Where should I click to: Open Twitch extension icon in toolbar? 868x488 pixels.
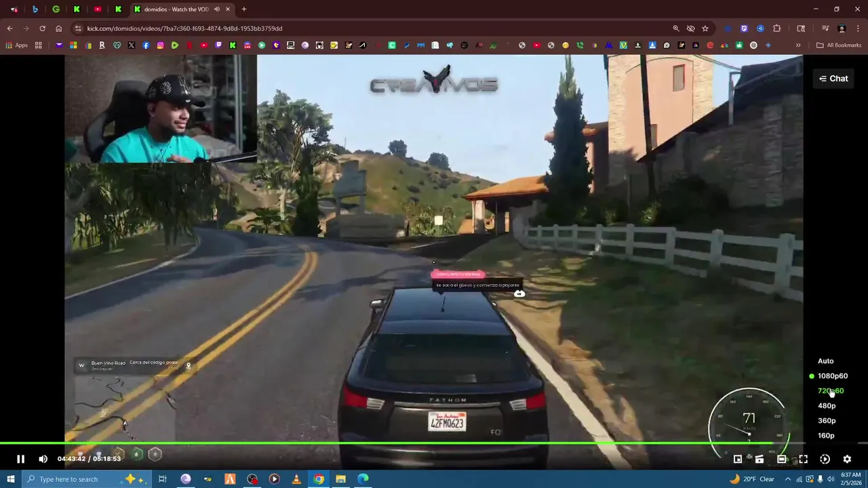tap(745, 28)
